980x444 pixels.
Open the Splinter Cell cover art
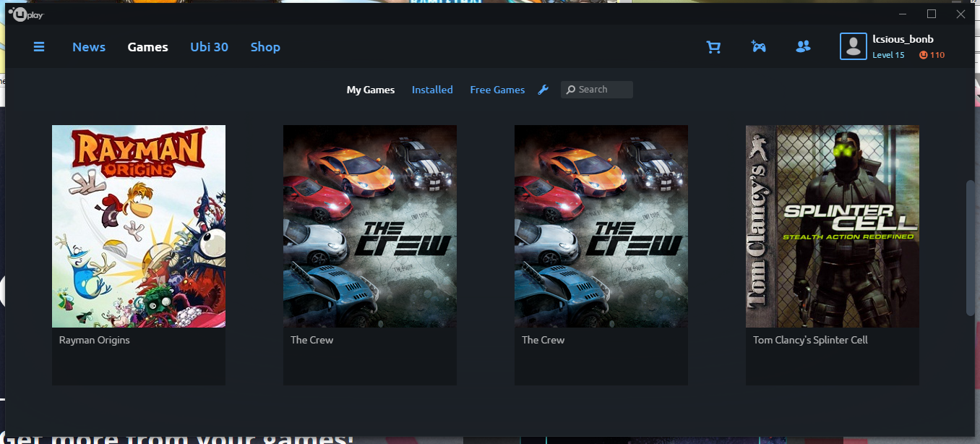[x=833, y=226]
